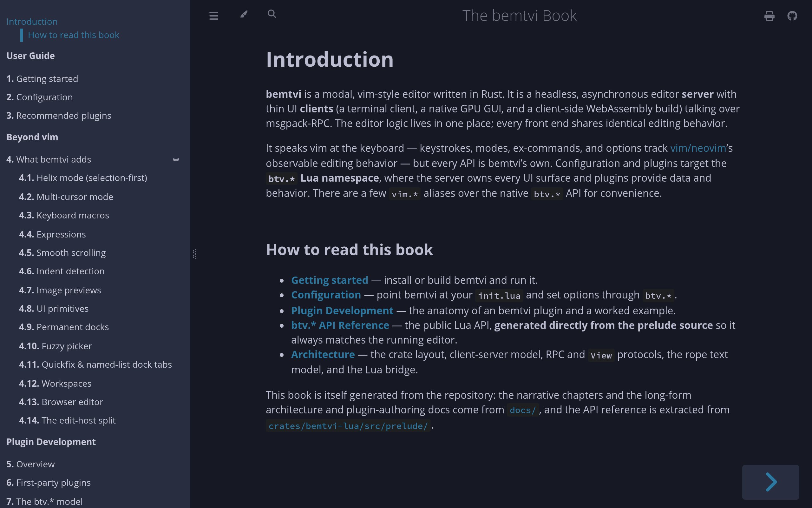Toggle the sidebar with the hamburger icon
812x508 pixels.
coord(214,16)
